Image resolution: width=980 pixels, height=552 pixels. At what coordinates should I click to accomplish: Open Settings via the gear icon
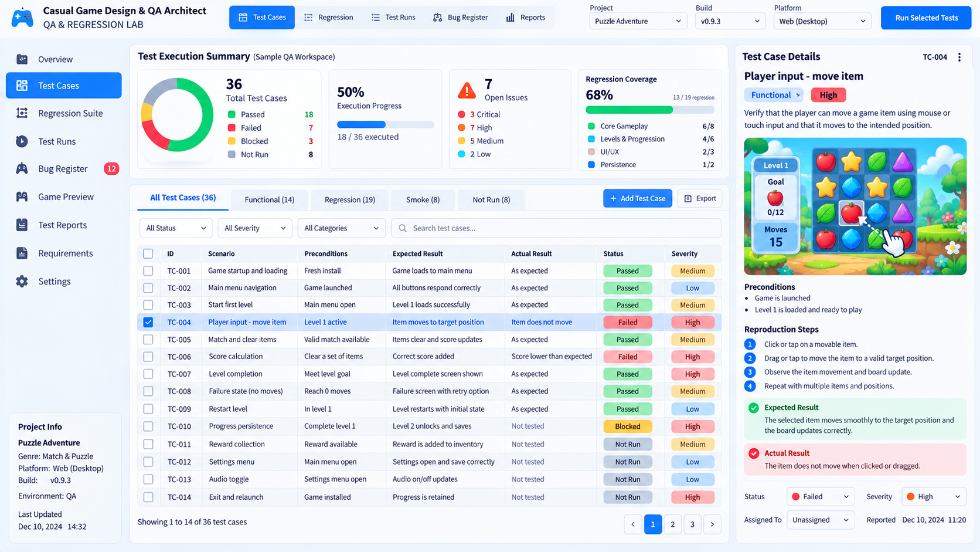pos(22,282)
